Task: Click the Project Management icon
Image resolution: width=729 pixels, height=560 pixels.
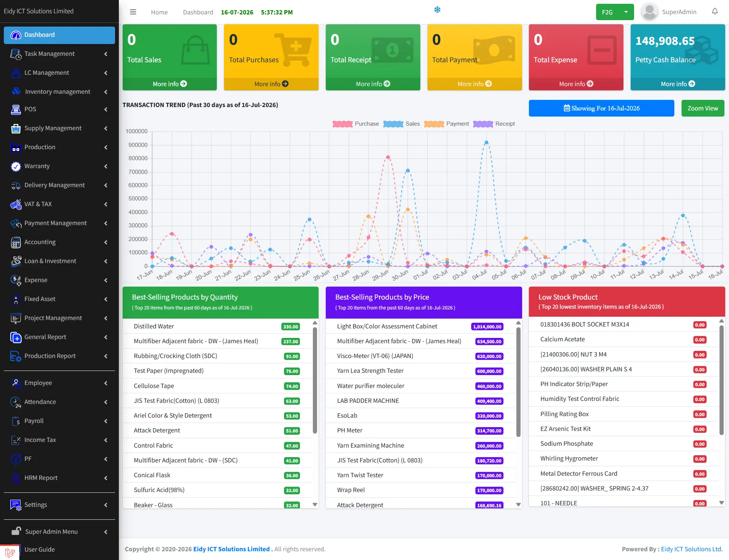Action: 16,318
